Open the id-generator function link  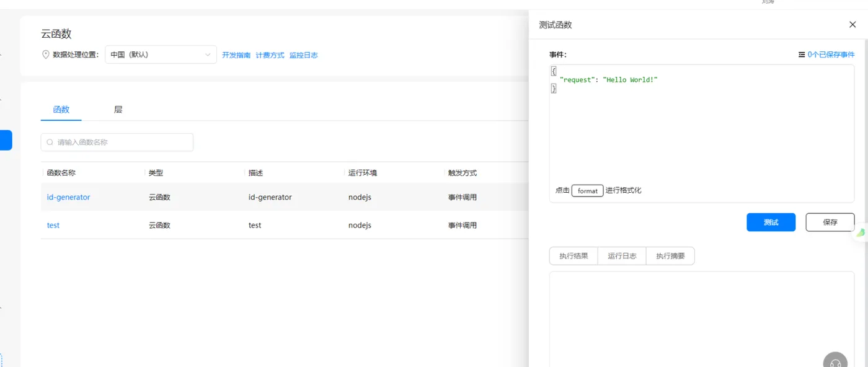tap(69, 197)
